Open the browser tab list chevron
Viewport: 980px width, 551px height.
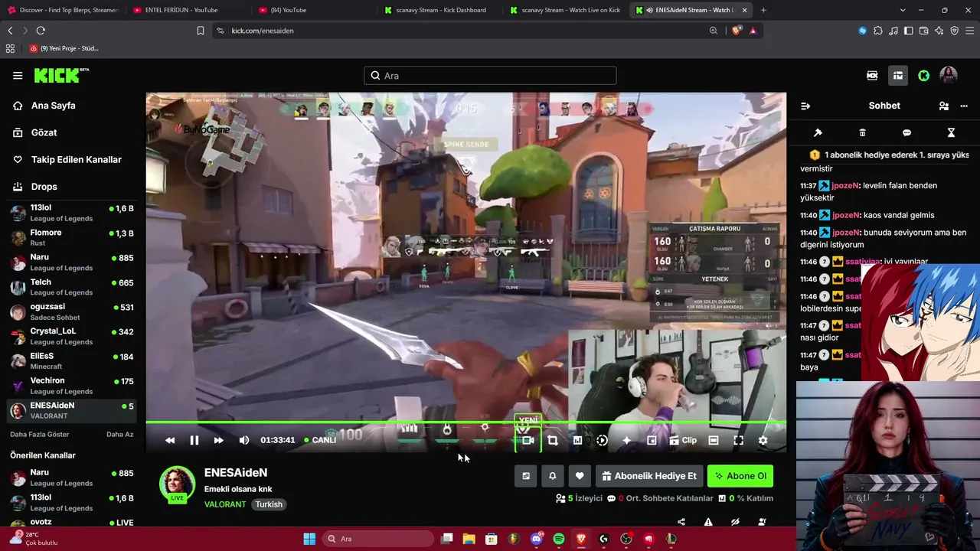(x=903, y=10)
